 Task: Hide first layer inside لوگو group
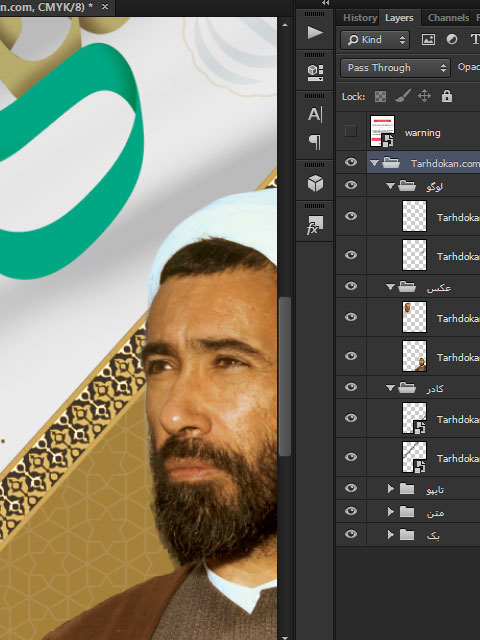coord(351,216)
